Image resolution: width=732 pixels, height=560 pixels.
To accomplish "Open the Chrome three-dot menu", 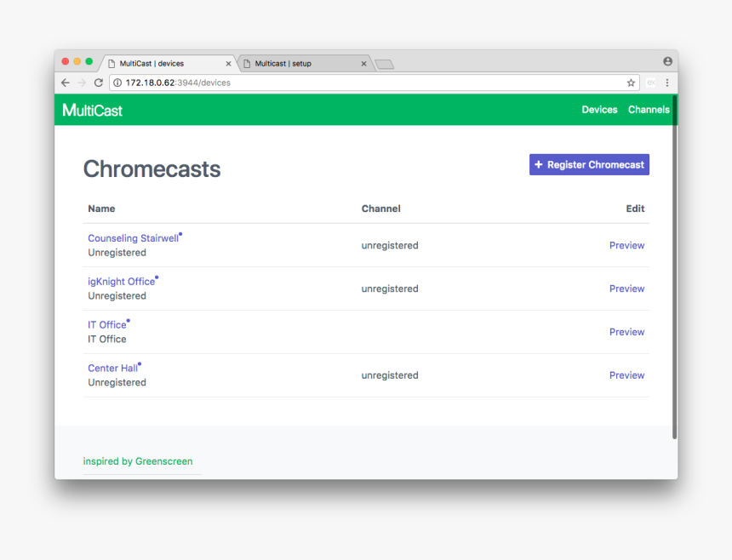I will 667,83.
